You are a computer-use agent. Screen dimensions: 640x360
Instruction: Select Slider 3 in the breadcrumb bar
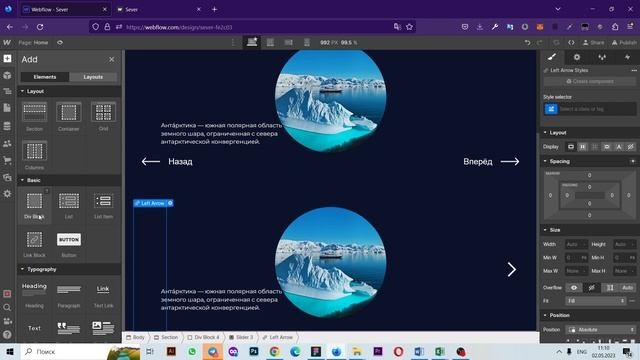pyautogui.click(x=241, y=337)
